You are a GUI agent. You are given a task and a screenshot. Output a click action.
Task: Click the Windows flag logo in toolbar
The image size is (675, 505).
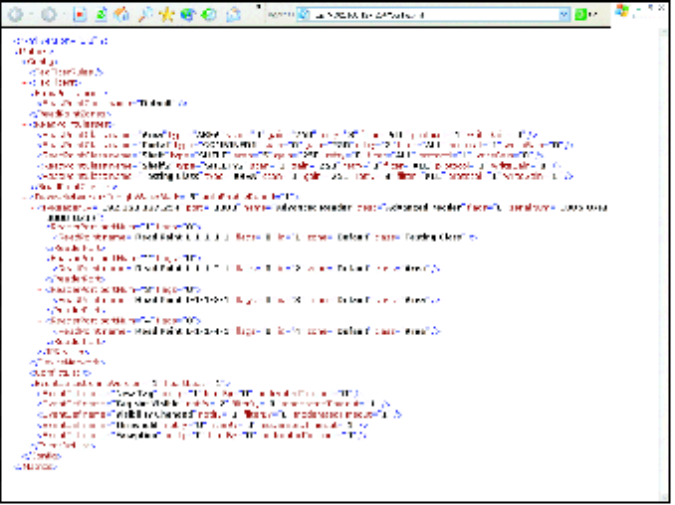coord(623,12)
